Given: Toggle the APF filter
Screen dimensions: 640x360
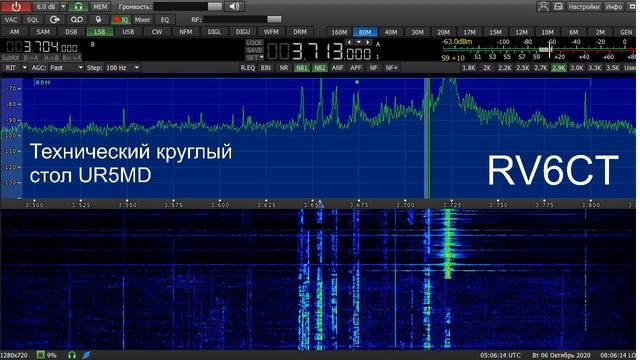Looking at the screenshot, I should click(x=356, y=68).
